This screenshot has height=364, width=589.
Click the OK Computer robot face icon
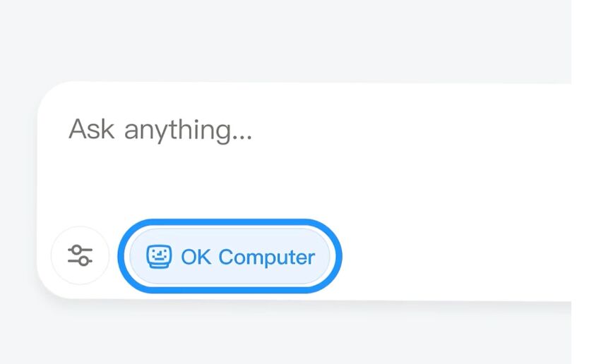(x=159, y=257)
